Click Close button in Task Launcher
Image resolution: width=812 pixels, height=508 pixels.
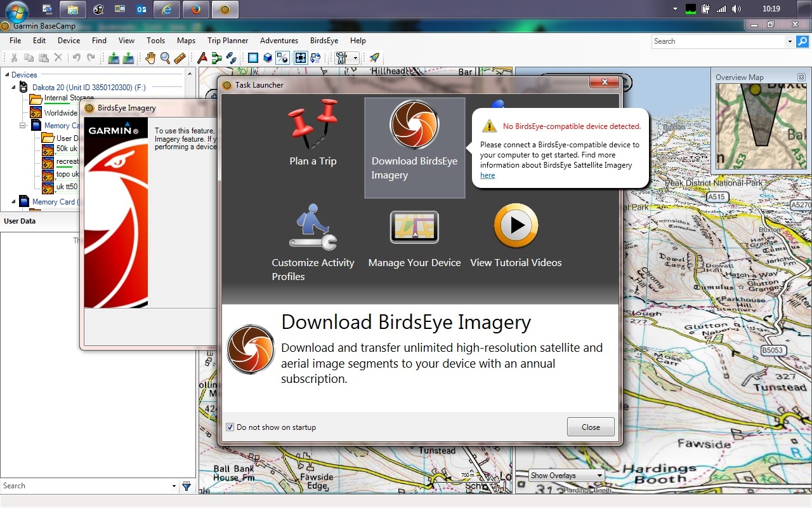click(591, 427)
